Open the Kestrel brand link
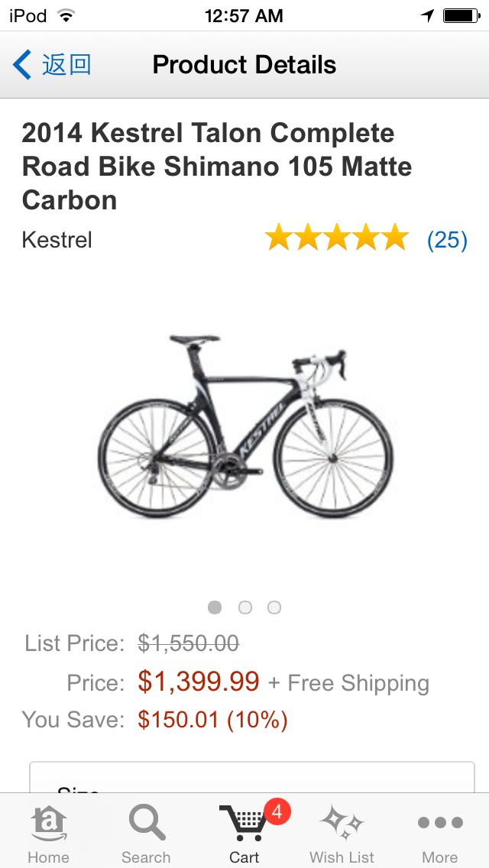Image resolution: width=489 pixels, height=868 pixels. click(x=57, y=240)
